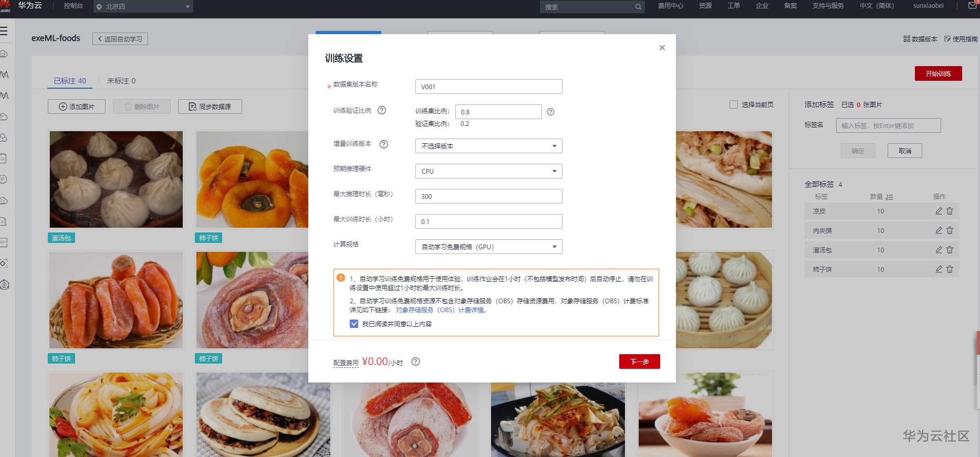
Task: Show help for 配置费用 price
Action: [x=415, y=362]
